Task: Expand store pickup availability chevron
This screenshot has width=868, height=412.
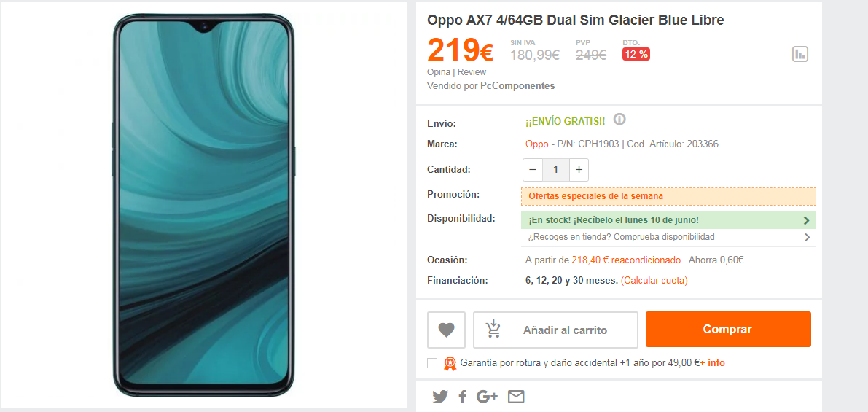Action: [807, 237]
